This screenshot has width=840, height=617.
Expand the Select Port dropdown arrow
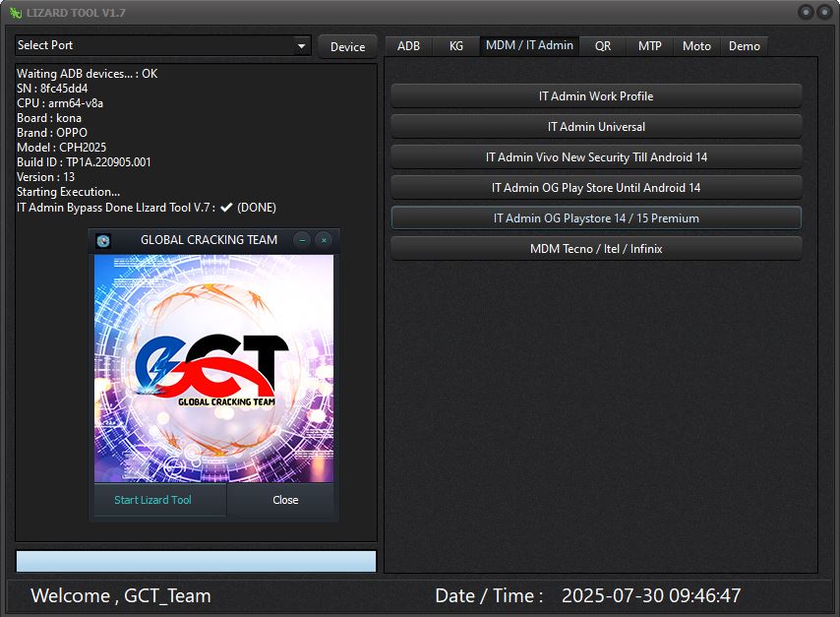[x=302, y=46]
